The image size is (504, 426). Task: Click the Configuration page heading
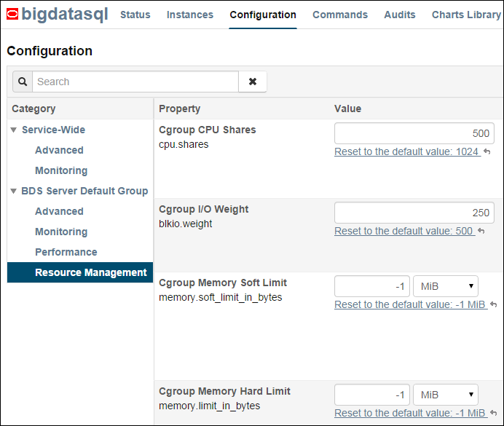50,51
